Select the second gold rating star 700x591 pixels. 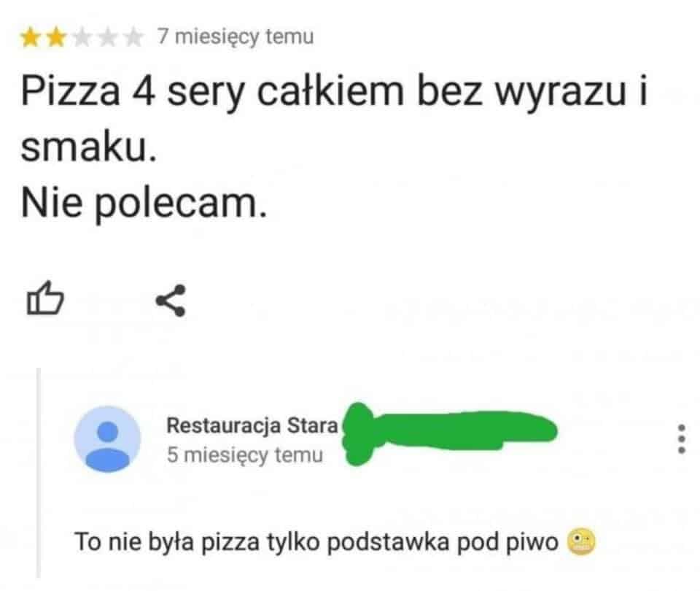coord(56,37)
